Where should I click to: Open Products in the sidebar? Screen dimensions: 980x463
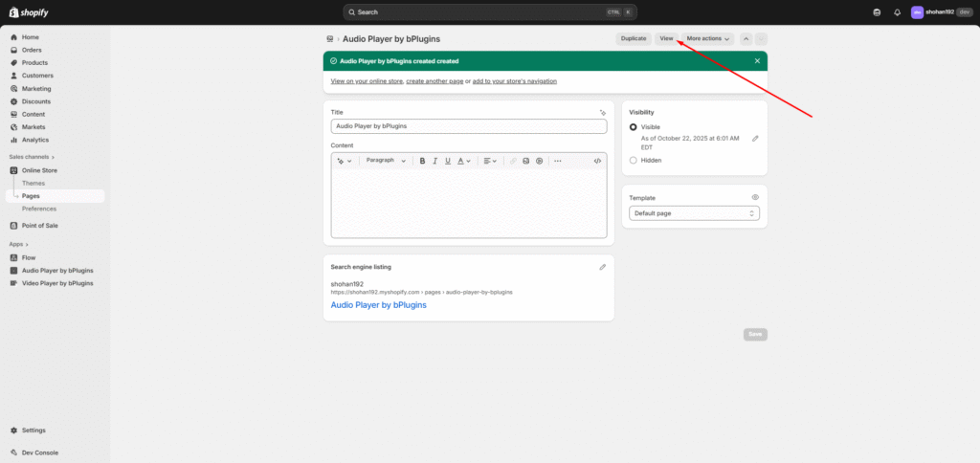point(37,62)
